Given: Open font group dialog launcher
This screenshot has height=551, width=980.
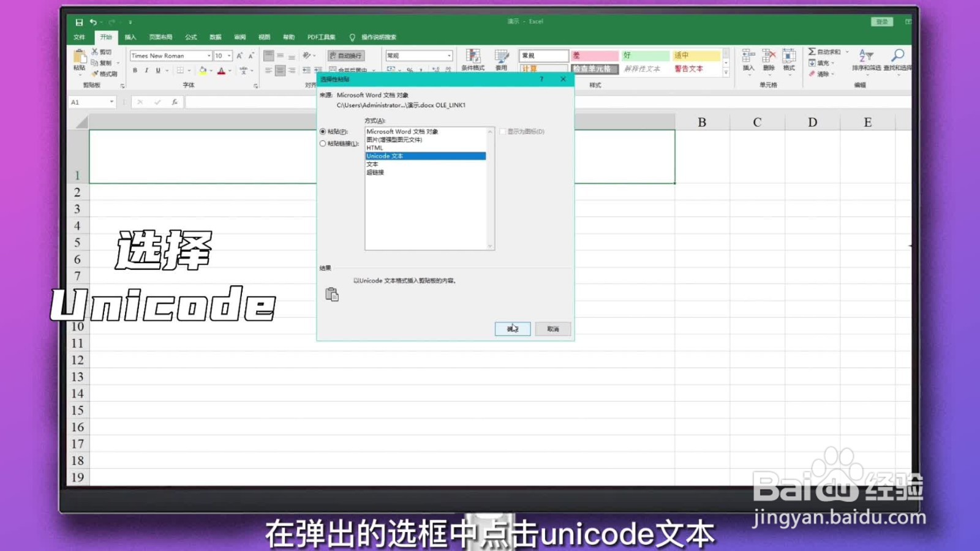Looking at the screenshot, I should pos(255,86).
